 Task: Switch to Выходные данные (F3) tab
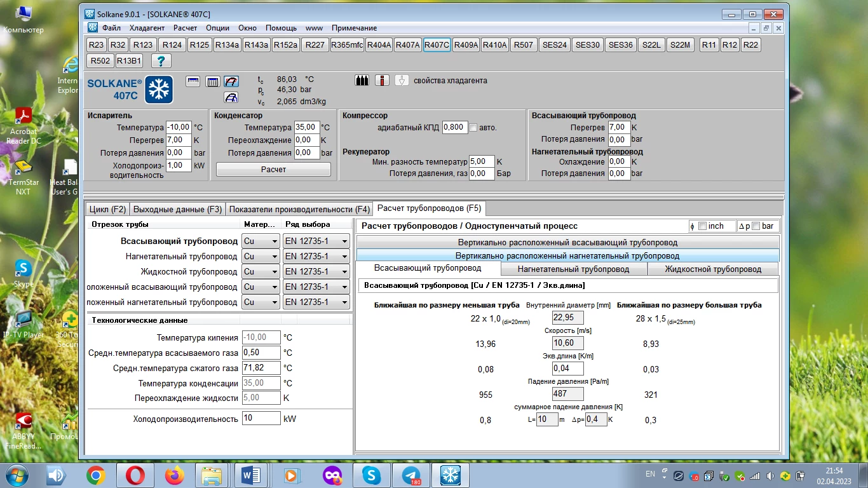coord(178,209)
